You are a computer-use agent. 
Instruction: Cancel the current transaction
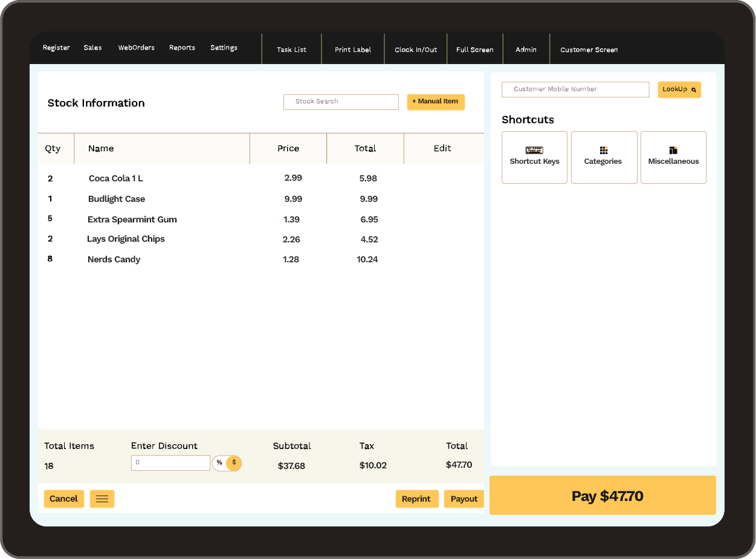[x=63, y=499]
